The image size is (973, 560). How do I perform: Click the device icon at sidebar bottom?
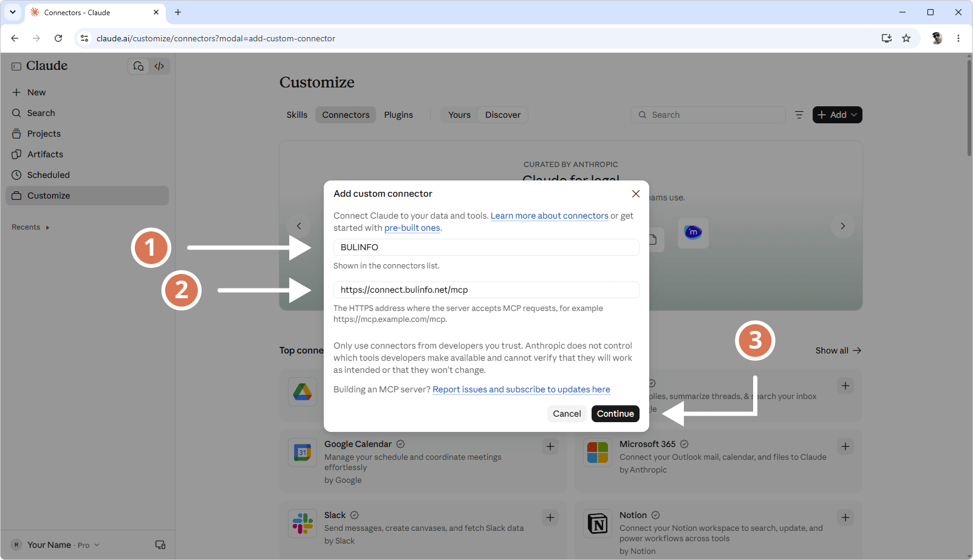(x=160, y=545)
